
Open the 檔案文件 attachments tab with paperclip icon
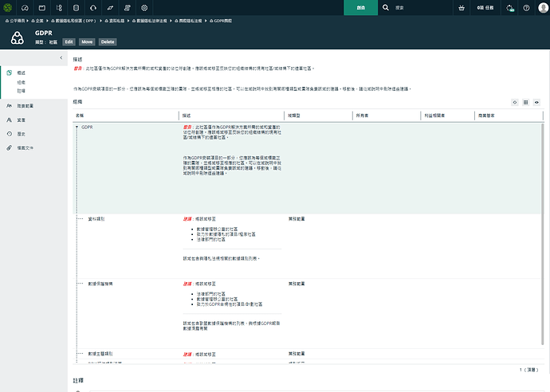coord(26,148)
